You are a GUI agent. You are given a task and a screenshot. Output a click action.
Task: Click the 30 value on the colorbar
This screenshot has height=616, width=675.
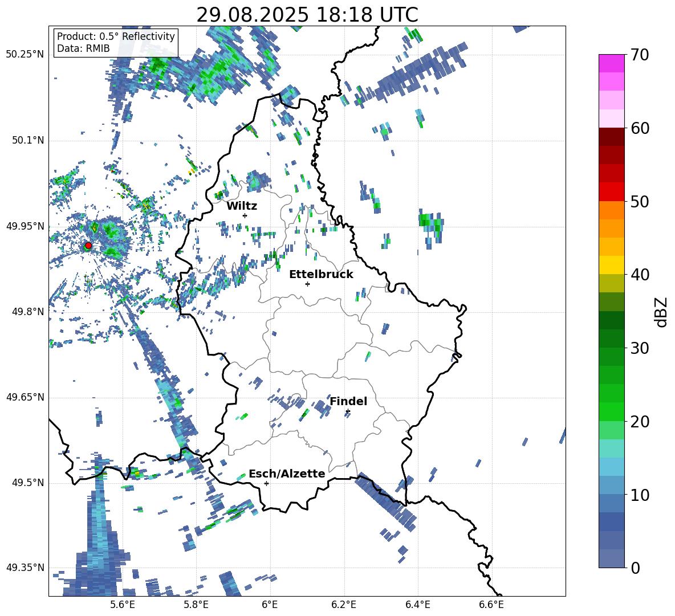tap(640, 348)
